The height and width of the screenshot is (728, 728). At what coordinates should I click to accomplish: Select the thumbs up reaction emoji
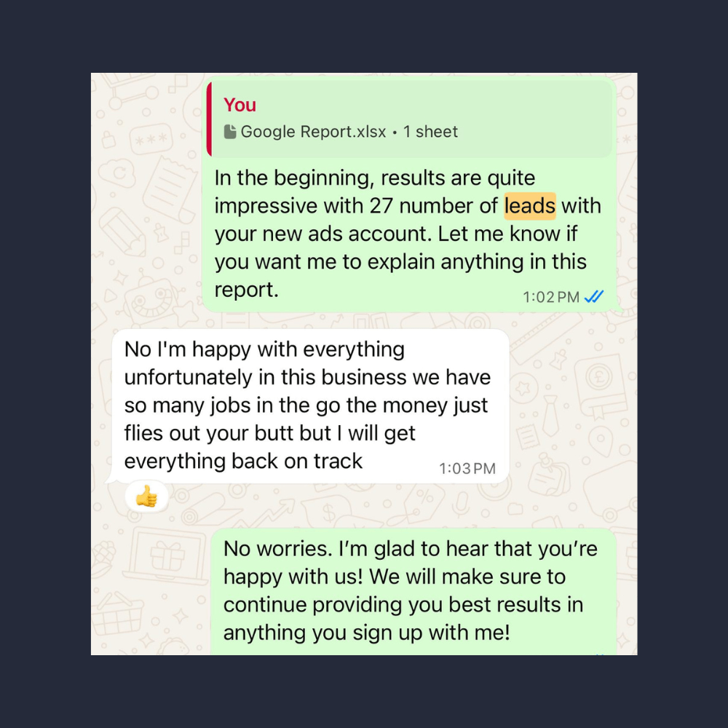coord(147,496)
